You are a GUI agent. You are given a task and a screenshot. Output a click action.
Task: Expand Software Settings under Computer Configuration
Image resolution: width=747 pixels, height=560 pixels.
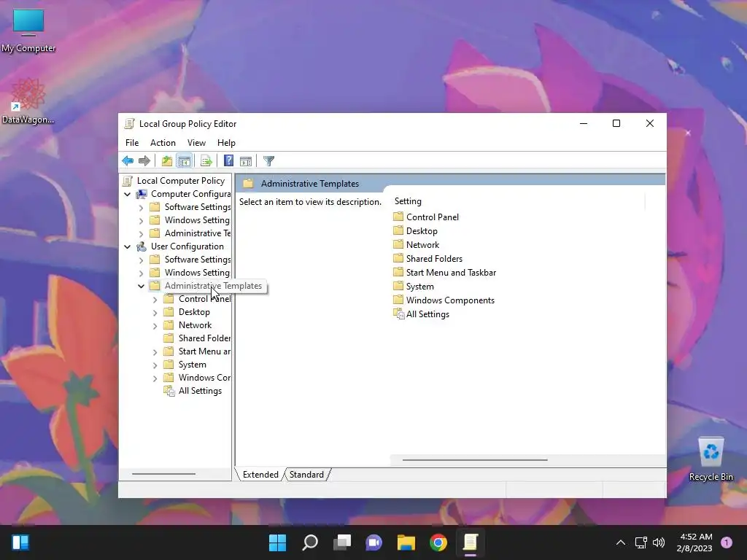click(141, 208)
